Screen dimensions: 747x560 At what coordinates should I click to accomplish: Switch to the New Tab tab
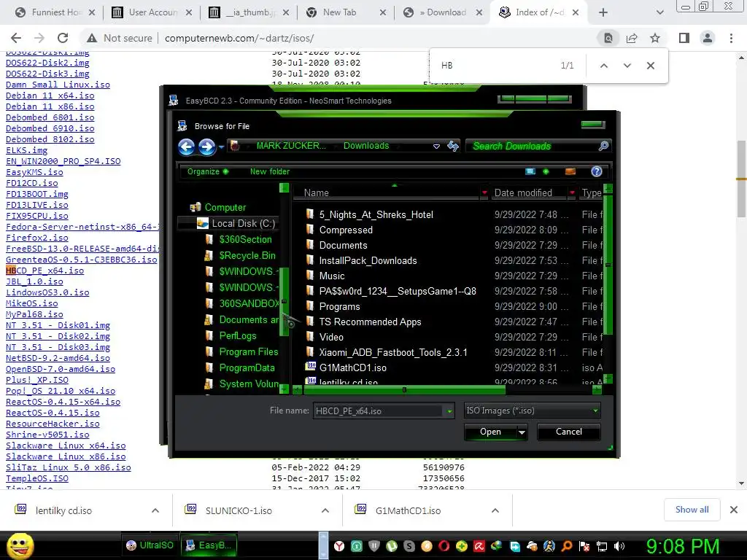pos(345,12)
